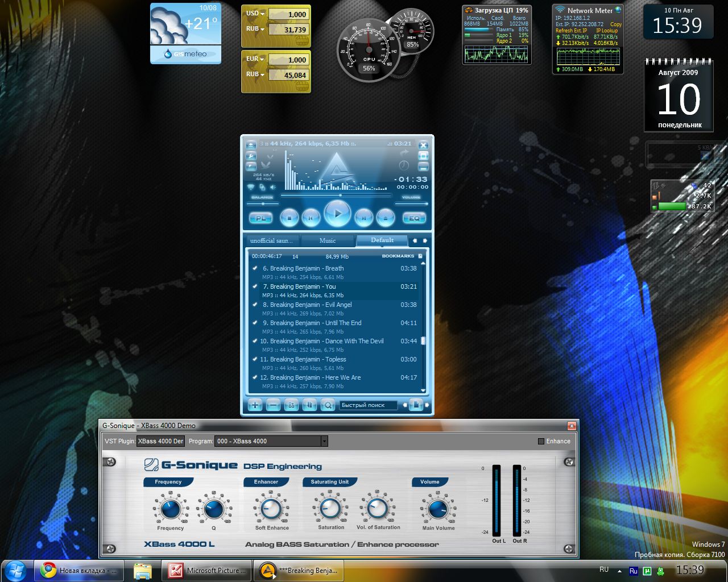Uncheck track 11 Topless checkbox
Viewport: 728px width, 582px height.
pyautogui.click(x=255, y=359)
